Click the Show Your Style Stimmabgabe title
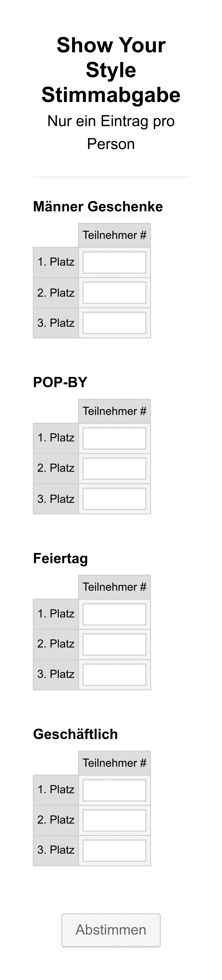 click(x=111, y=70)
